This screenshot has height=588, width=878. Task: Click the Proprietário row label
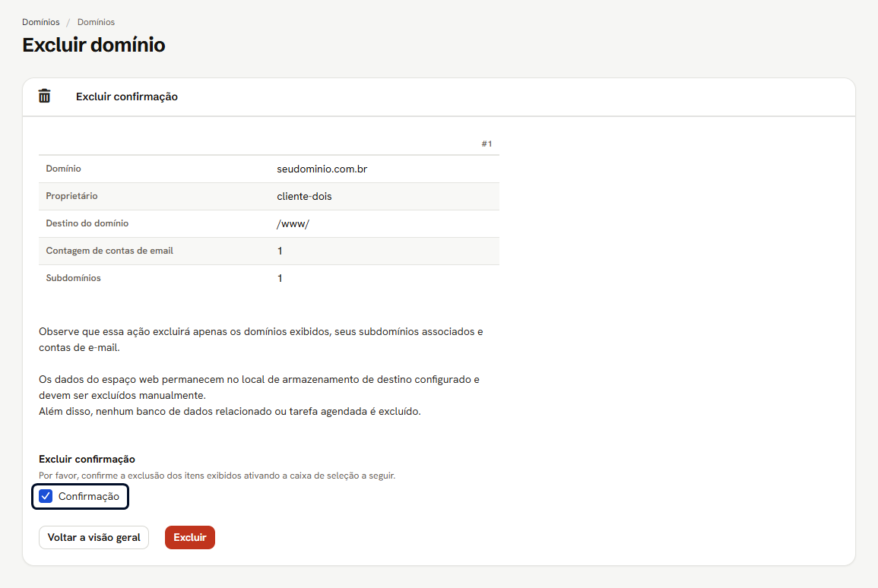point(71,196)
